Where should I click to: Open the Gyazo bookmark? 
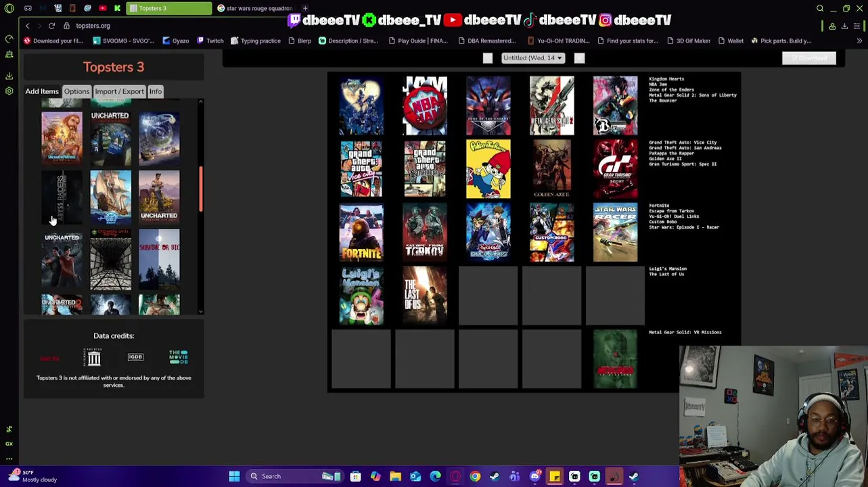point(175,41)
